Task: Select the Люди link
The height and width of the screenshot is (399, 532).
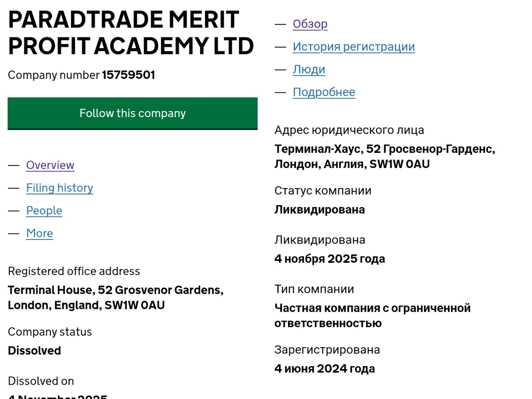Action: tap(309, 70)
